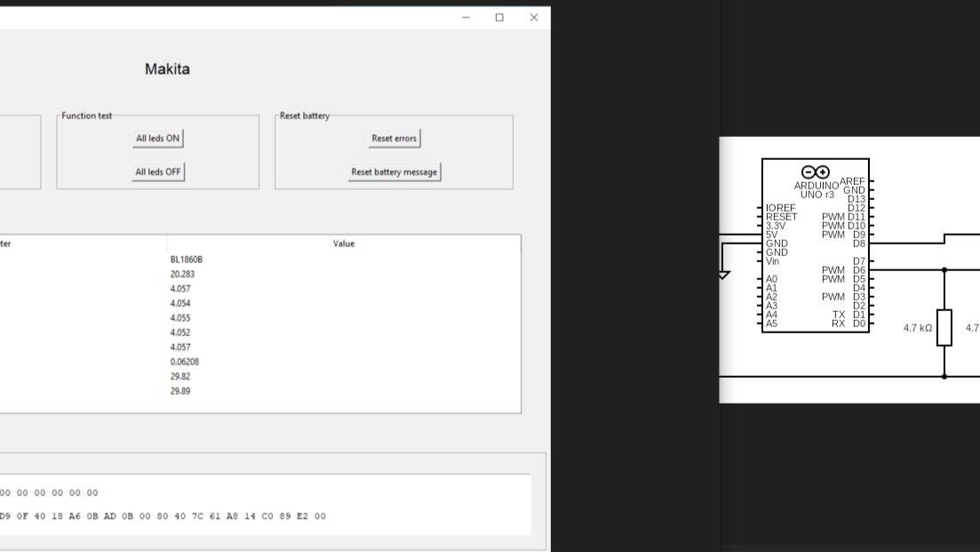Select the 20.283 value row

tap(259, 274)
